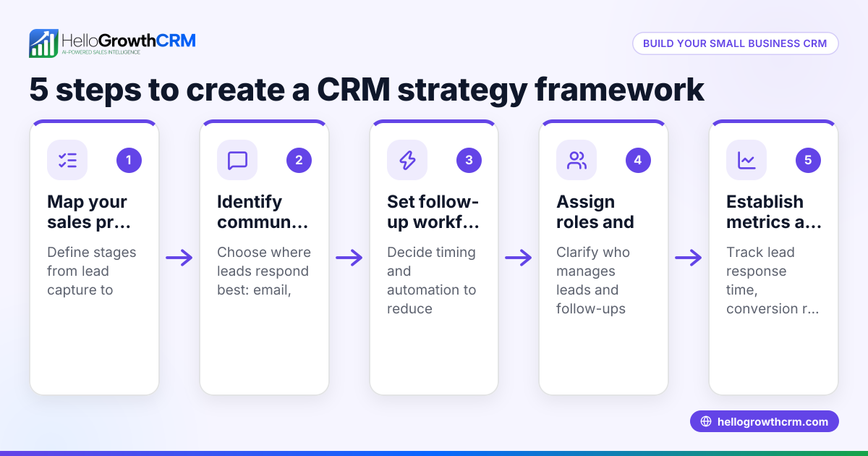Open the hellogrowthcrm.com link

click(x=765, y=422)
